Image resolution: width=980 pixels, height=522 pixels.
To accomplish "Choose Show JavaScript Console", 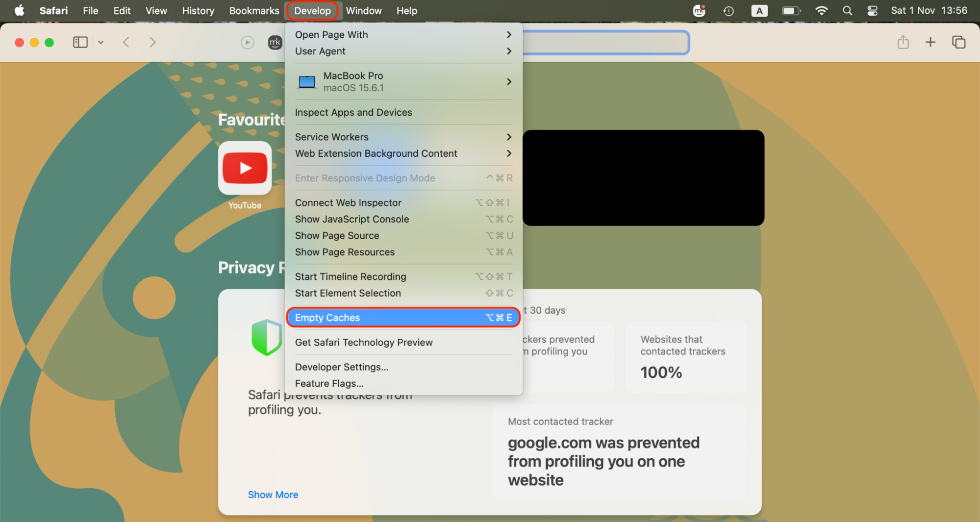I will click(352, 219).
